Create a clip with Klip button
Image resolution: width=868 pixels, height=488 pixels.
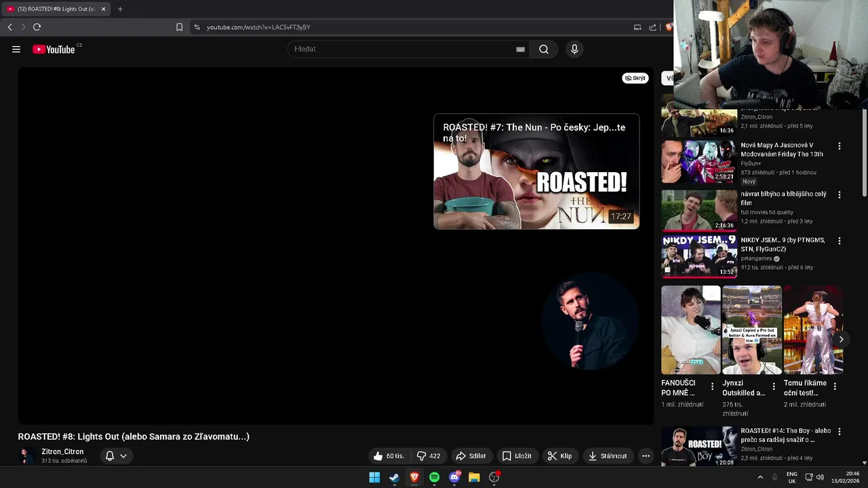point(560,456)
